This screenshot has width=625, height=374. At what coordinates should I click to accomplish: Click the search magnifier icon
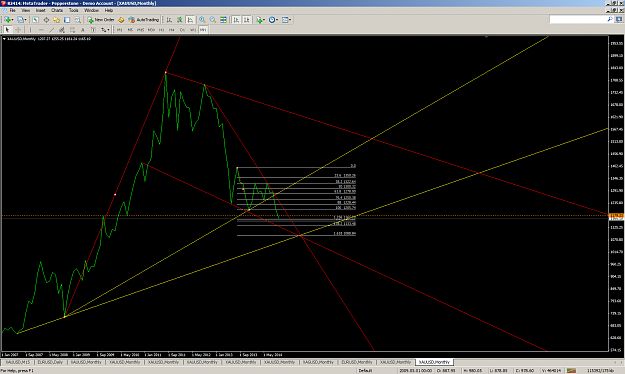tap(610, 19)
